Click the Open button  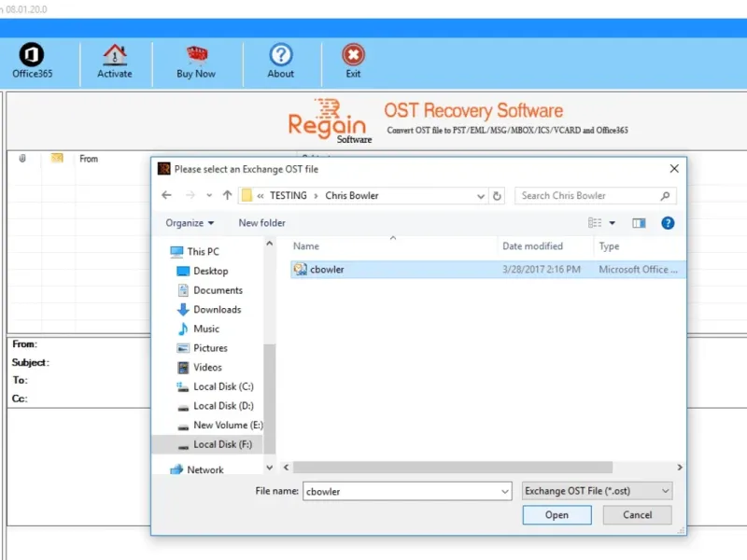pyautogui.click(x=557, y=515)
